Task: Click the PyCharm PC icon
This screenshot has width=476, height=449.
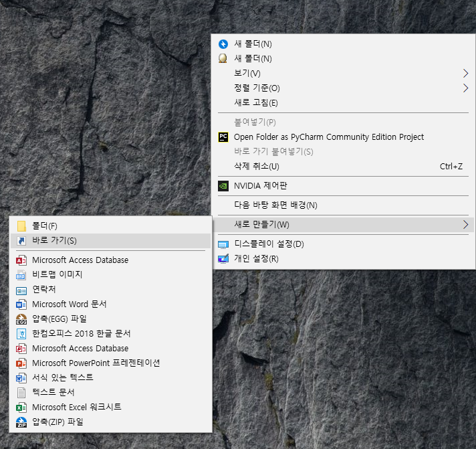Action: 223,137
